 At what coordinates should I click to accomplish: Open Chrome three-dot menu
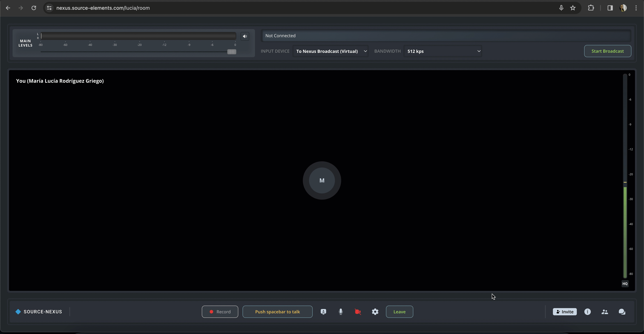pos(636,8)
